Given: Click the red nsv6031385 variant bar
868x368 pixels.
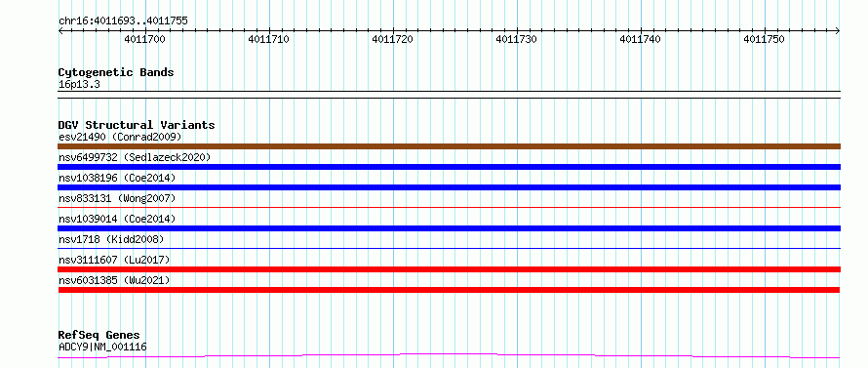Looking at the screenshot, I should click(x=449, y=290).
